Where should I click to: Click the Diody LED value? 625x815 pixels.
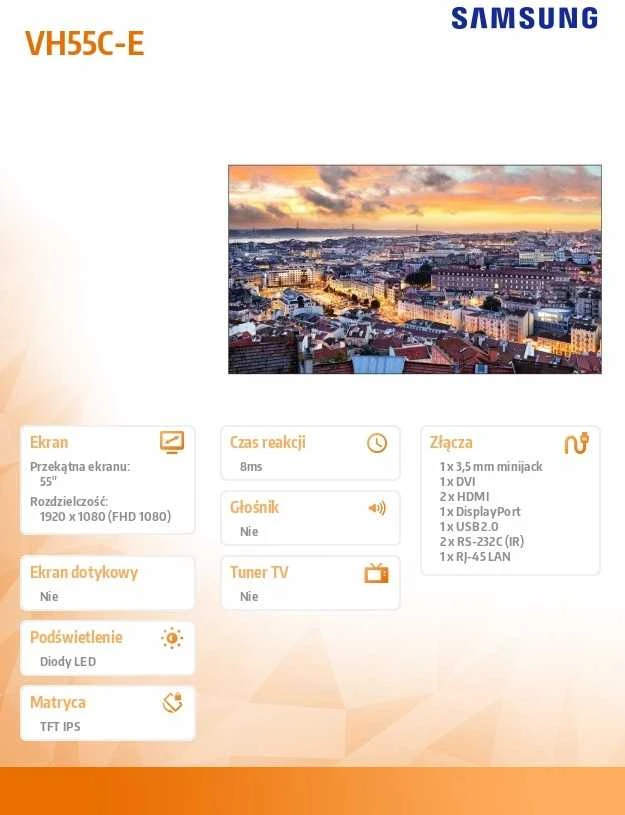point(68,662)
